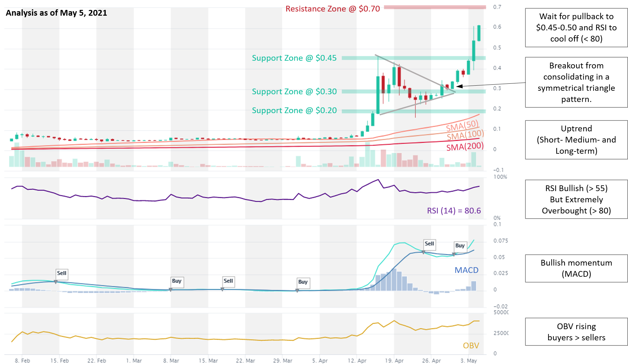The width and height of the screenshot is (628, 364).
Task: Click the '5. Apr' date axis label
Action: (x=320, y=360)
